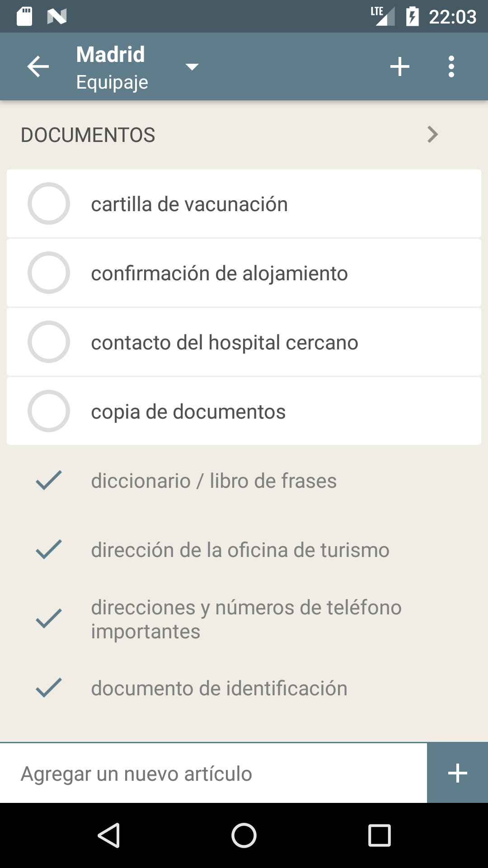Tap the back arrow in header
The height and width of the screenshot is (868, 488).
pos(38,67)
